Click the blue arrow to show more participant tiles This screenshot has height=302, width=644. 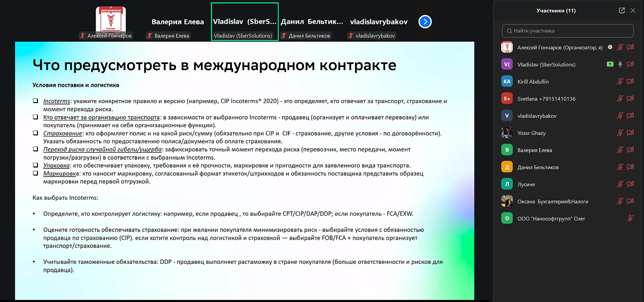point(425,21)
